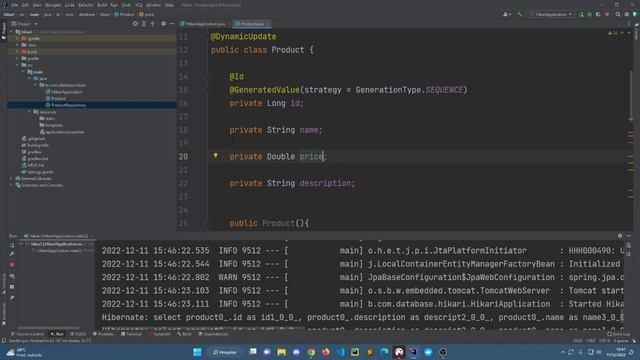Open the File menu
The width and height of the screenshot is (640, 360).
coord(15,5)
